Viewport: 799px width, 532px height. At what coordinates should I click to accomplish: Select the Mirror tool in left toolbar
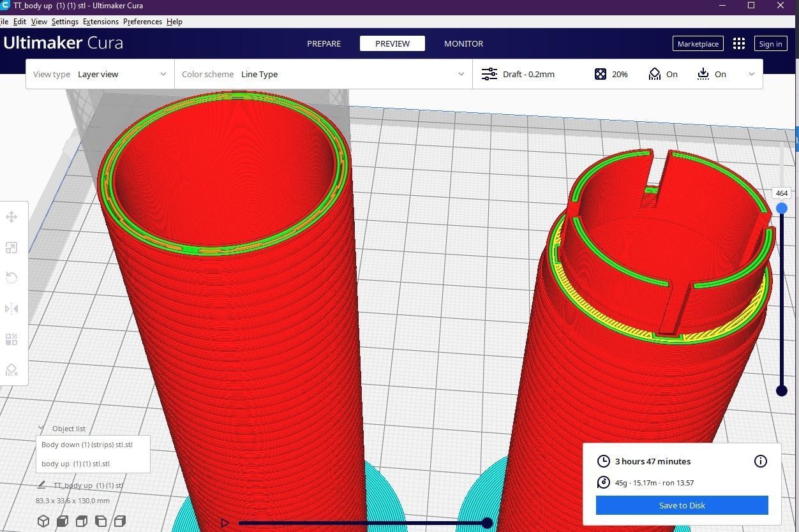pos(11,309)
